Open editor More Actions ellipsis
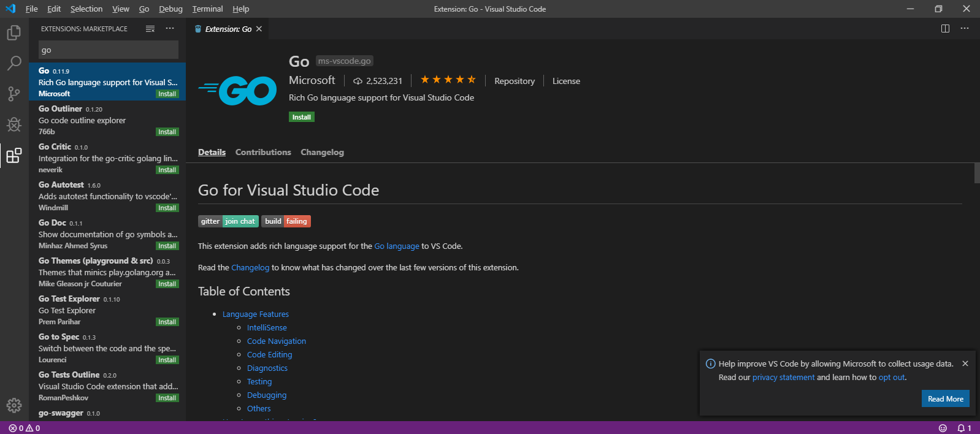The image size is (980, 434). [x=965, y=29]
